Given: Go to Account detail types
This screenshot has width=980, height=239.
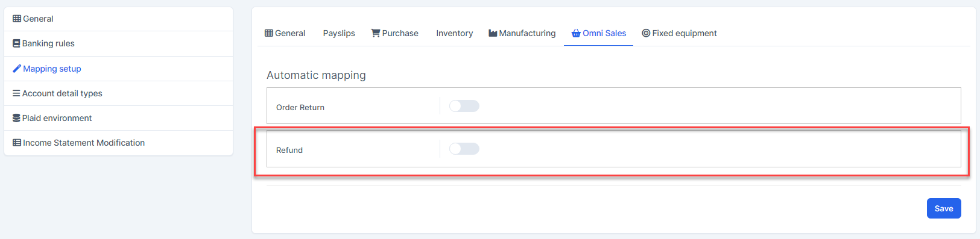Looking at the screenshot, I should click(118, 93).
